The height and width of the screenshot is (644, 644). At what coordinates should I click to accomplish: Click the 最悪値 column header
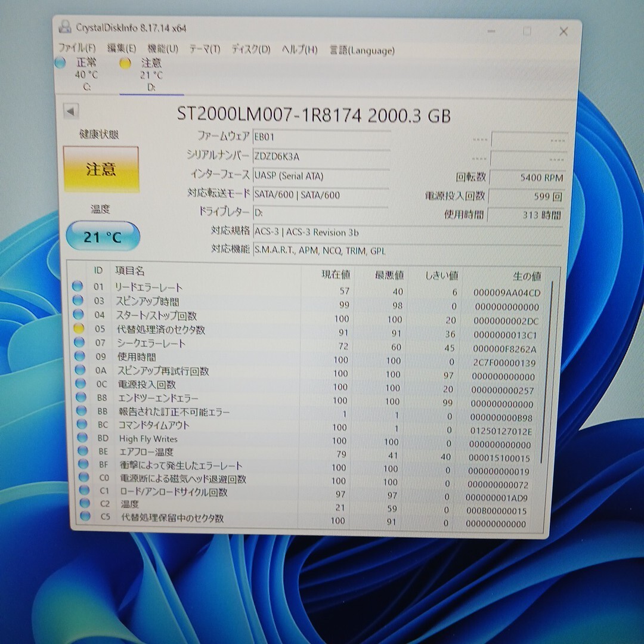tap(389, 275)
